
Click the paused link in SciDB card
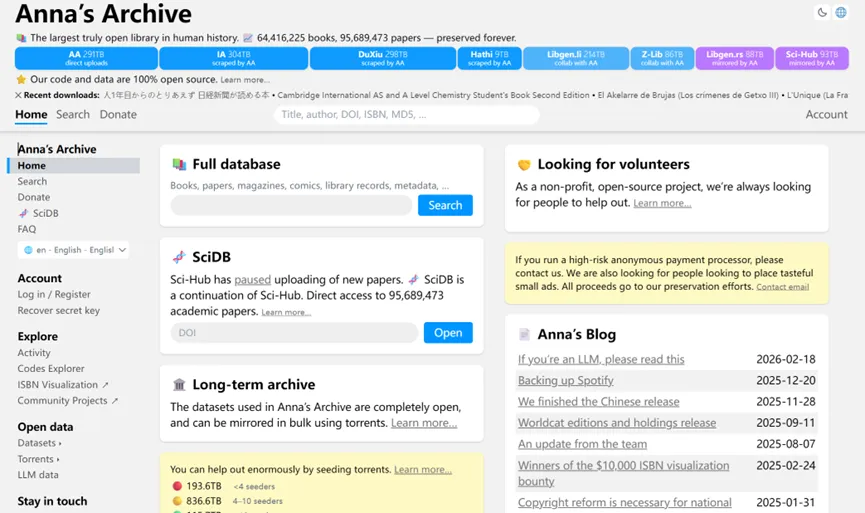pyautogui.click(x=253, y=280)
